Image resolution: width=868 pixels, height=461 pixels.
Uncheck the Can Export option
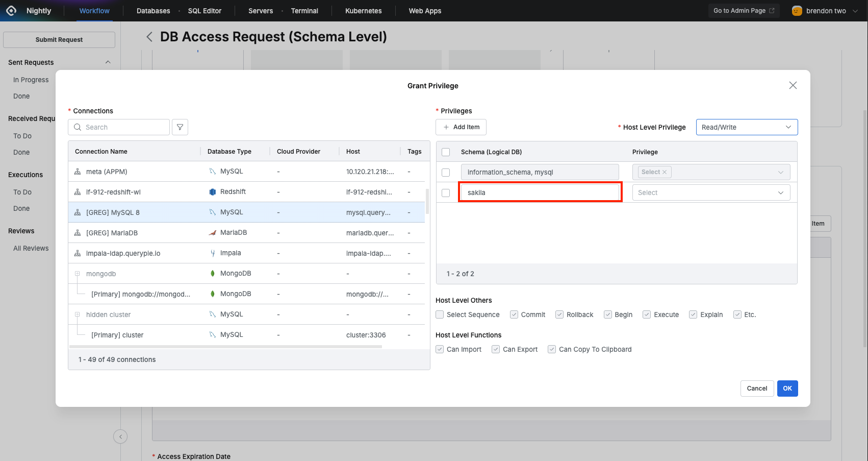pyautogui.click(x=496, y=349)
